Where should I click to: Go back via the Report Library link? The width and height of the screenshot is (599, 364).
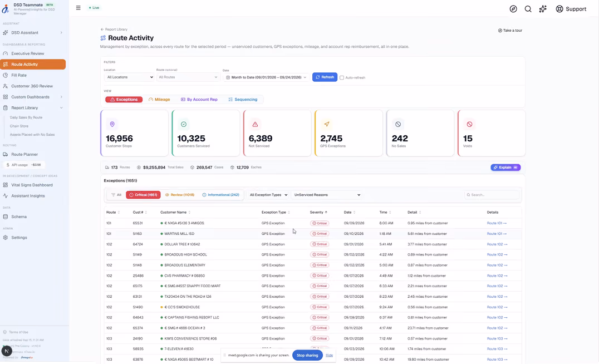114,29
